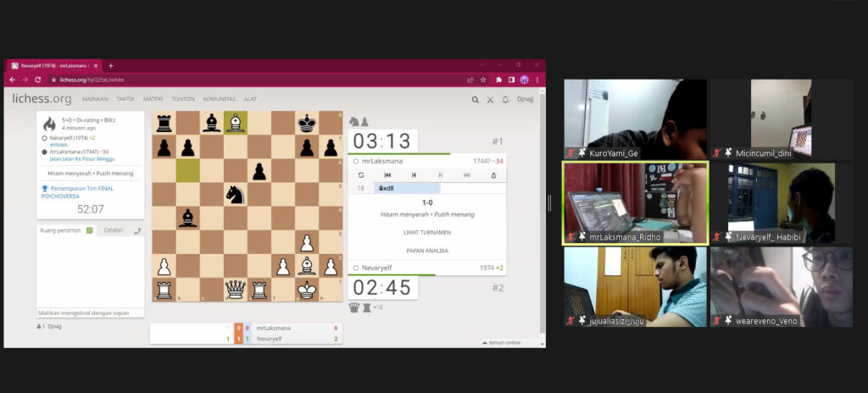
Task: Click the LIHAT TURNAMEN button
Action: click(x=427, y=232)
